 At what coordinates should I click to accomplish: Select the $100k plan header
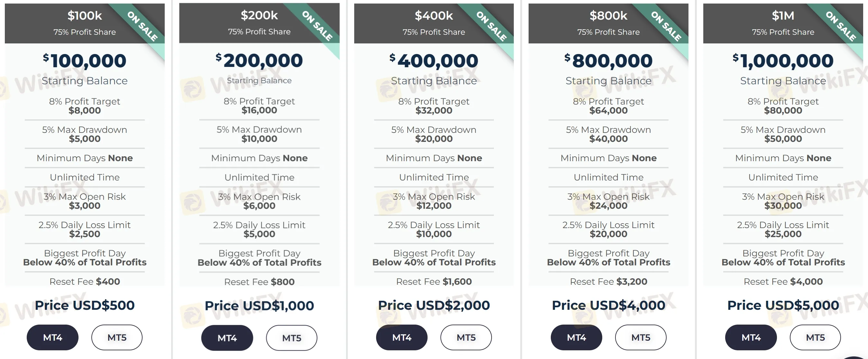[85, 15]
